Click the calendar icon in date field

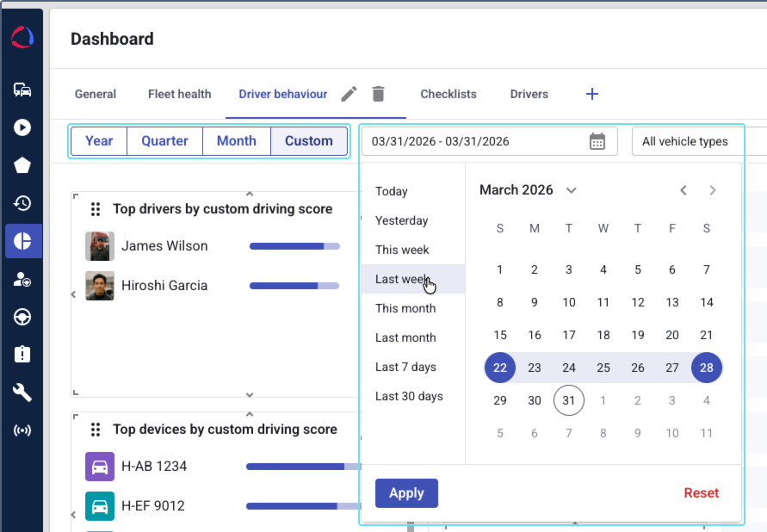click(597, 141)
